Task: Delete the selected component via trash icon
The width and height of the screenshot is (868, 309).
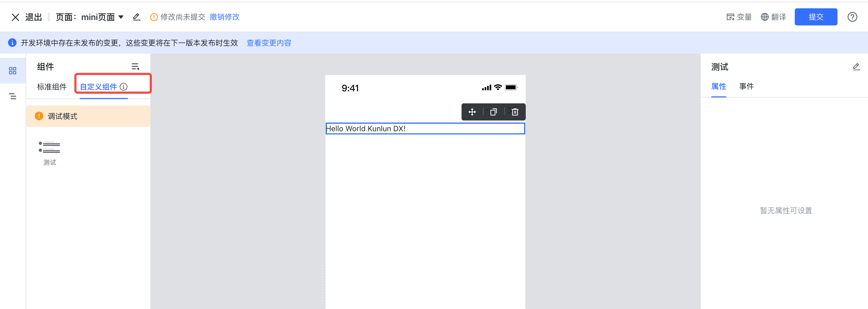Action: [514, 112]
